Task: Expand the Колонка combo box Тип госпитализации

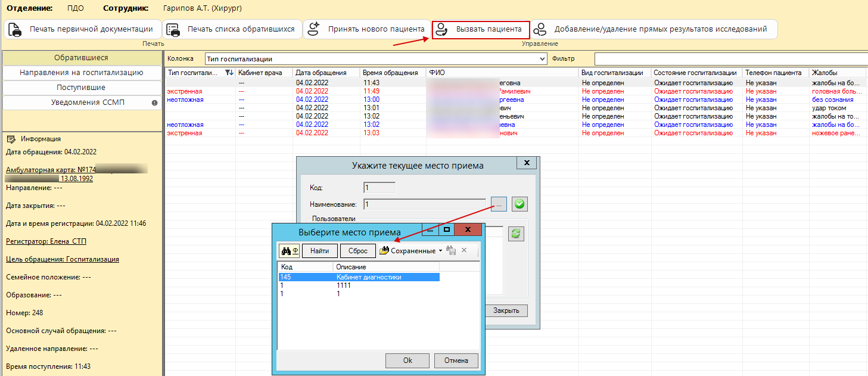Action: coord(542,59)
